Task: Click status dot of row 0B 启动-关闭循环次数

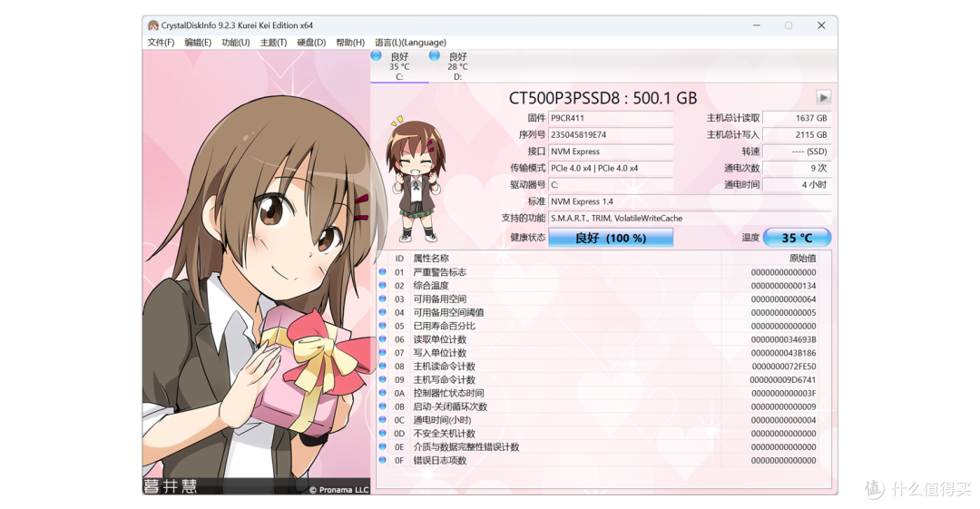Action: (383, 406)
